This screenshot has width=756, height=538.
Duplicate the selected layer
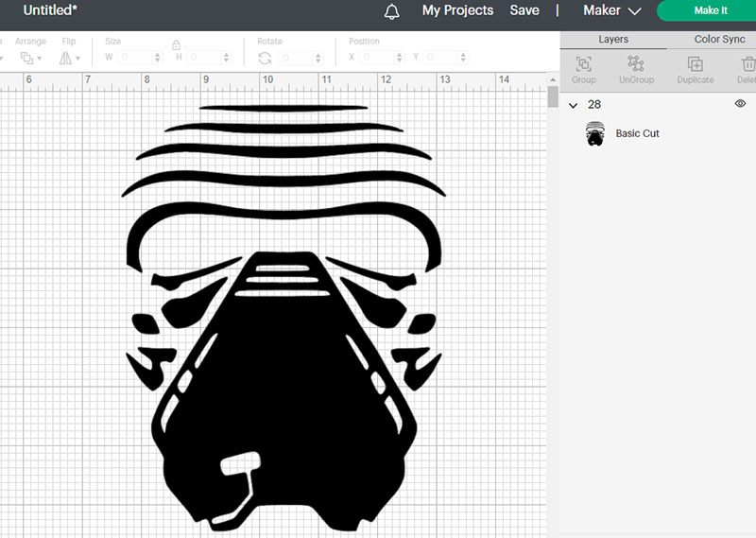[x=696, y=70]
